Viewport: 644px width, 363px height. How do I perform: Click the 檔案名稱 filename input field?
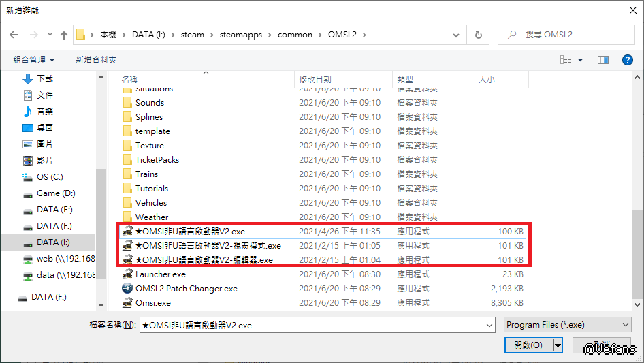(312, 325)
